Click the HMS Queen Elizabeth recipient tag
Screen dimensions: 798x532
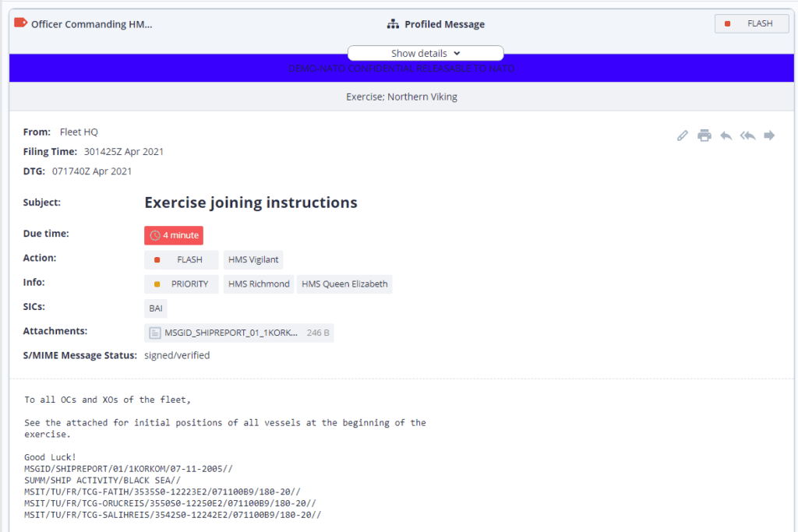point(344,284)
